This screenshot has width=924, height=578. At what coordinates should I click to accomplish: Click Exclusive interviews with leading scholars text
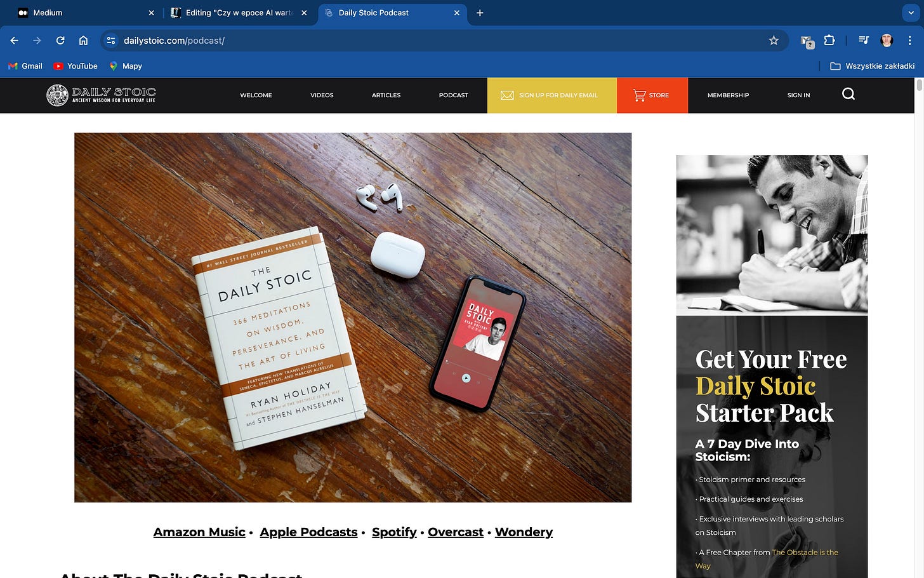[770, 525]
